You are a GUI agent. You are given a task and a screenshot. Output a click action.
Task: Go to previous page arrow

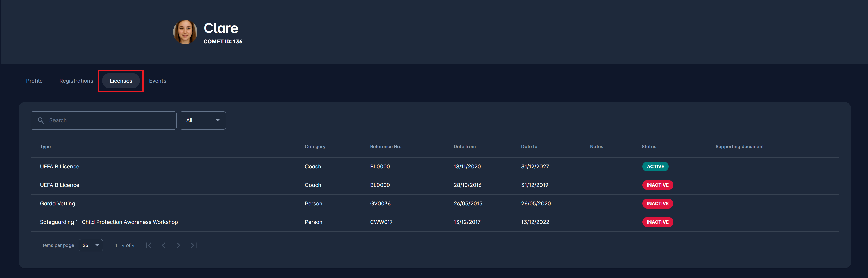[x=164, y=245]
